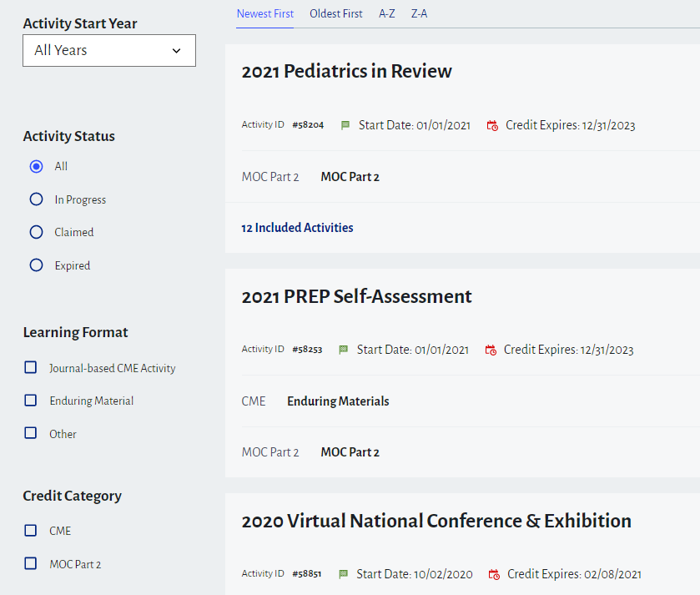The image size is (700, 595).
Task: Enable the Enduring Material learning format
Action: 31,401
